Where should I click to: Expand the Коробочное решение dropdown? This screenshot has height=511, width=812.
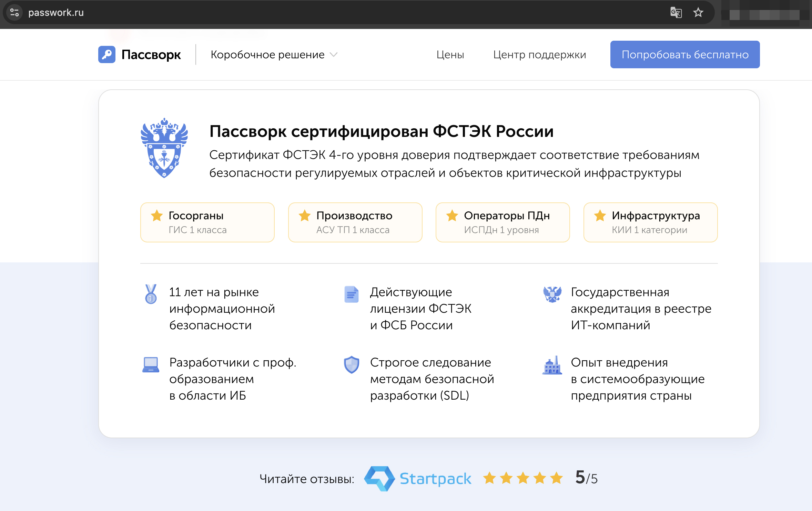point(274,55)
